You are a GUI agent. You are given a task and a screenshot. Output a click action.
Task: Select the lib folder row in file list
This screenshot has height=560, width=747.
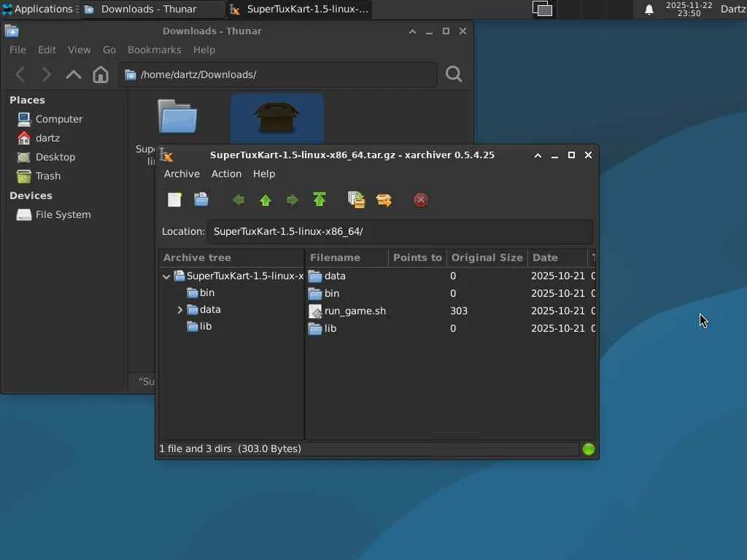click(450, 329)
